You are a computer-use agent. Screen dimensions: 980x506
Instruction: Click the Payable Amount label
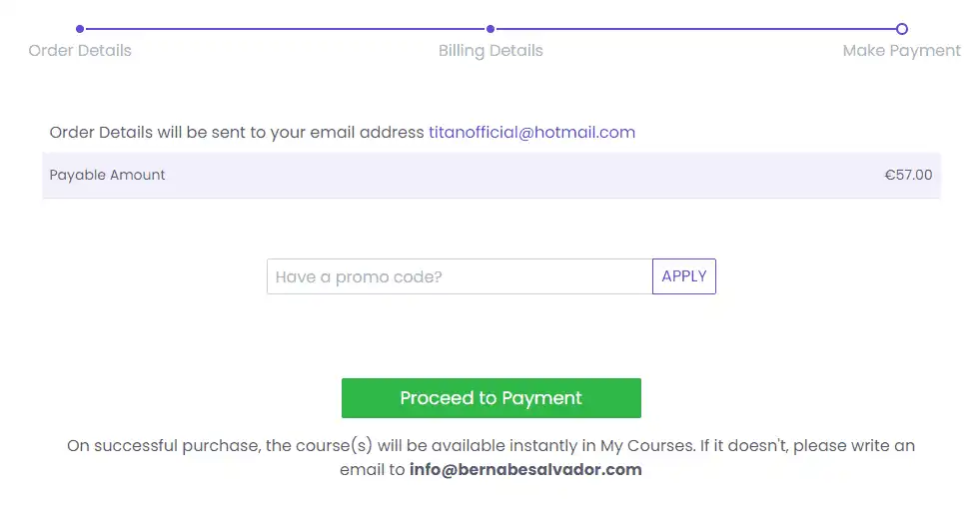(x=108, y=175)
